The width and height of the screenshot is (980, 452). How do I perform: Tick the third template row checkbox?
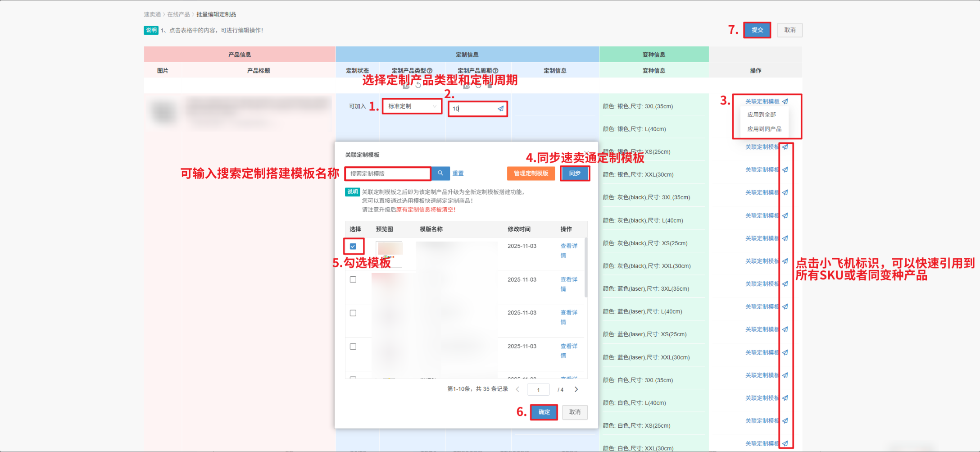coord(353,313)
